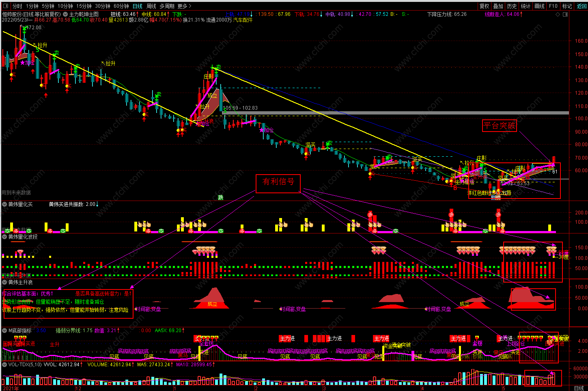588x391 pixels.
Task: Click 黄炜买进共振数: 2.00 readout
Action: pyautogui.click(x=73, y=204)
